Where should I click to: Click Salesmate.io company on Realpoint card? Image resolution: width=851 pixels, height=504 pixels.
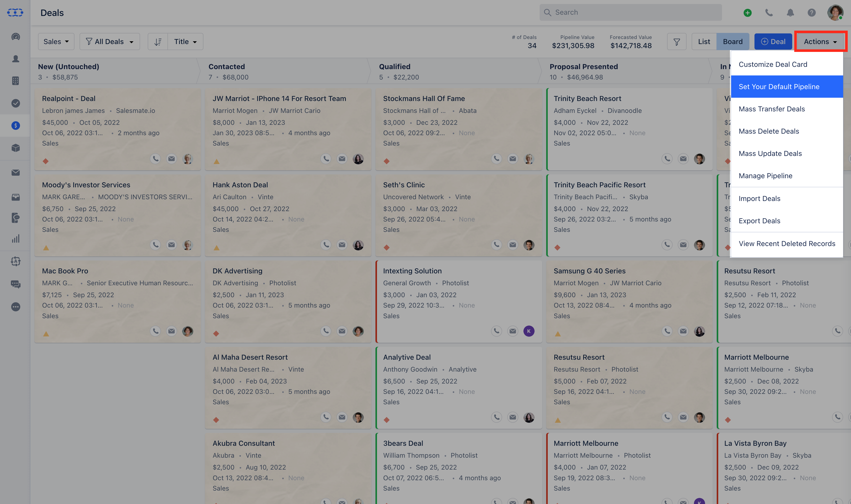(136, 111)
